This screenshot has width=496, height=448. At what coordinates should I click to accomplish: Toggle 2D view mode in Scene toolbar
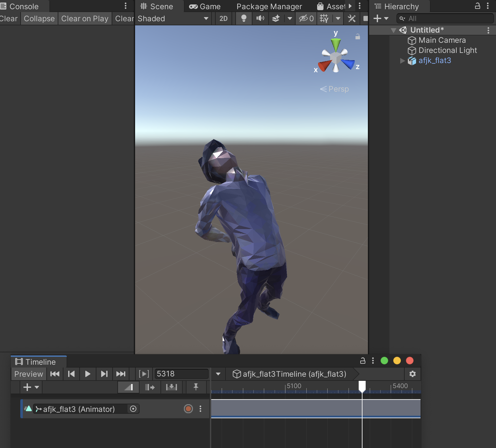click(223, 18)
